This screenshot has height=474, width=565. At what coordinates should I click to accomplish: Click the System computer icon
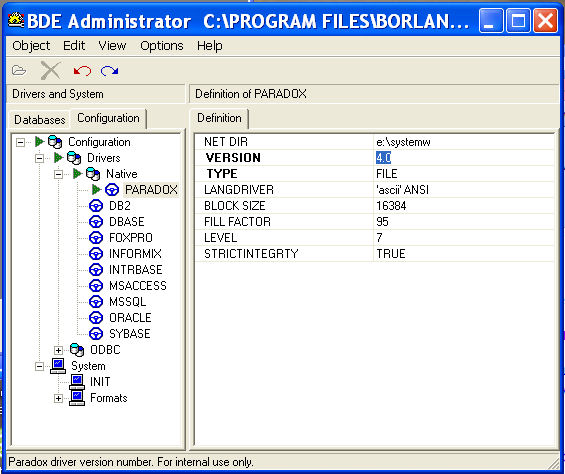58,366
